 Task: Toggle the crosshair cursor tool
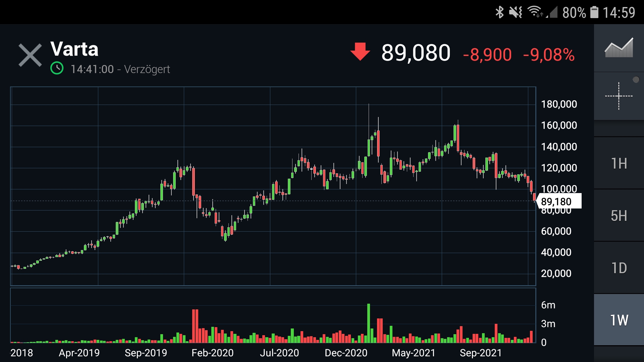click(619, 96)
